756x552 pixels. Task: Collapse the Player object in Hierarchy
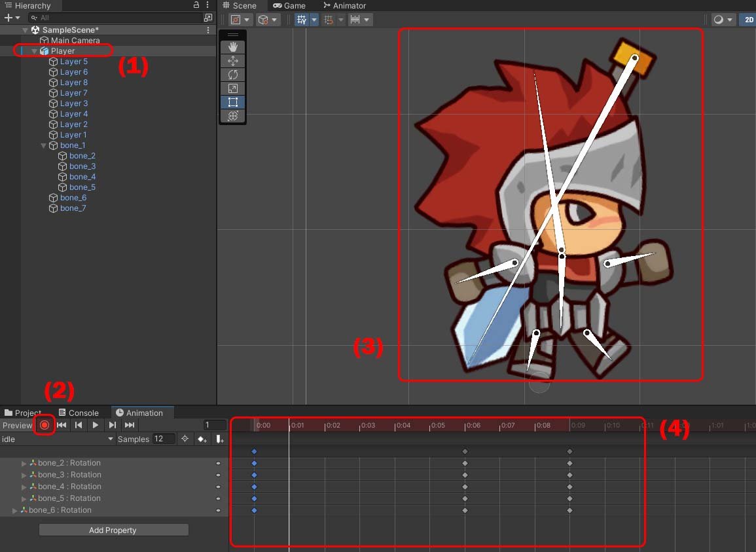tap(34, 51)
